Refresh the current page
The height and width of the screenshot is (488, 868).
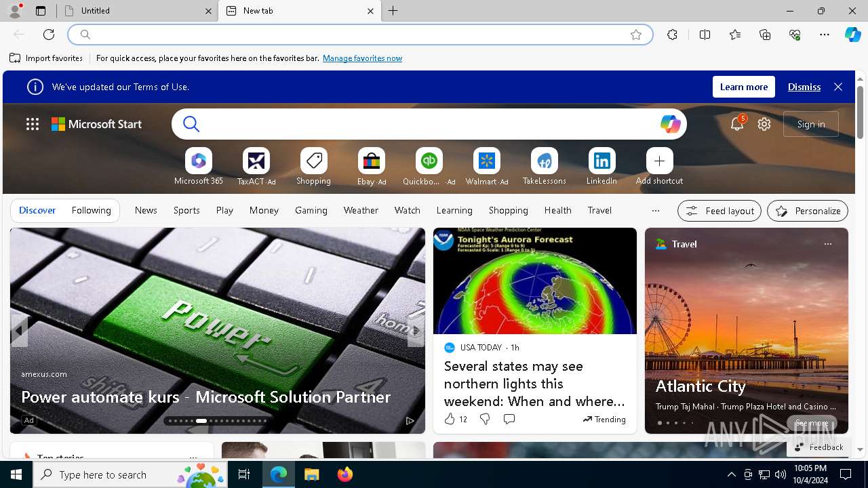pos(49,35)
